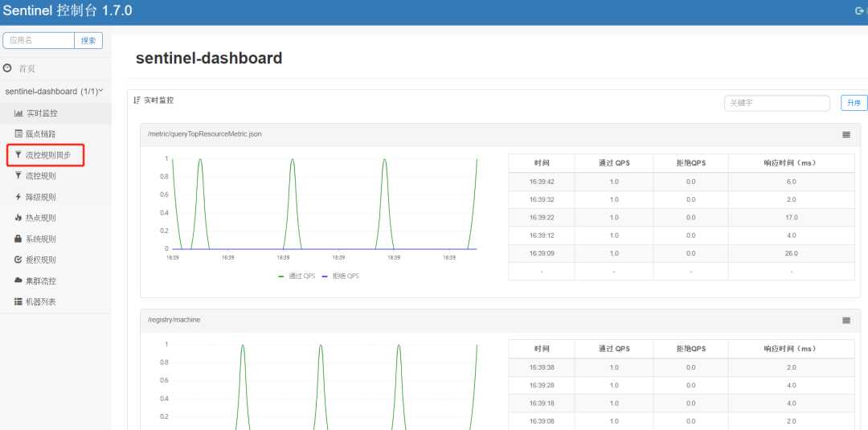The image size is (868, 430).
Task: Toggle 拒绝 QPS legend series
Action: click(x=340, y=276)
